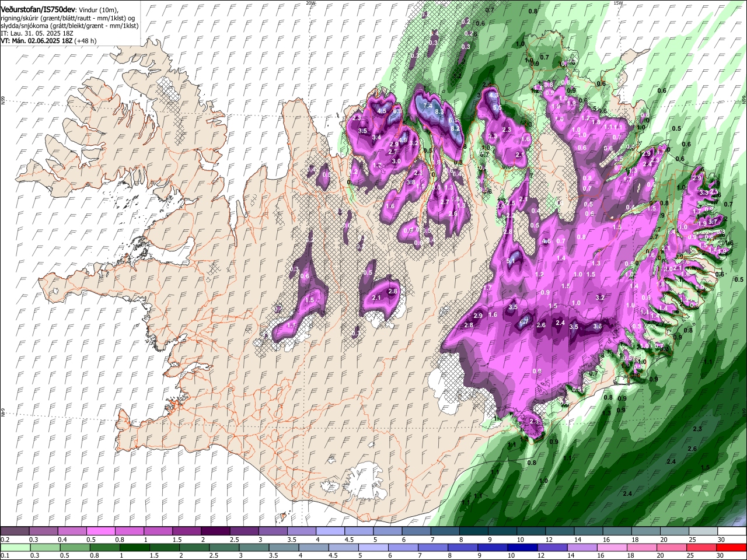Click the 2 mm darkest purple swatch, upper row

pos(215,531)
